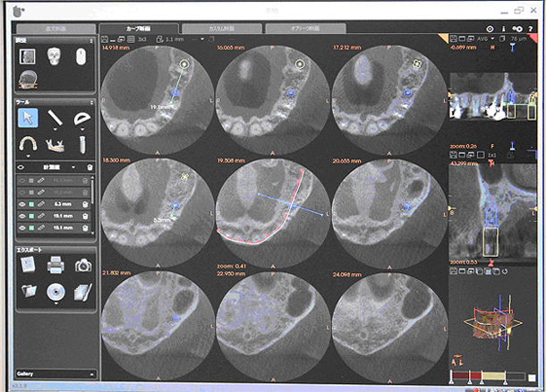546x392 pixels.
Task: Toggle eye icon of the bottom 19.1 mm measurement
Action: 21,227
